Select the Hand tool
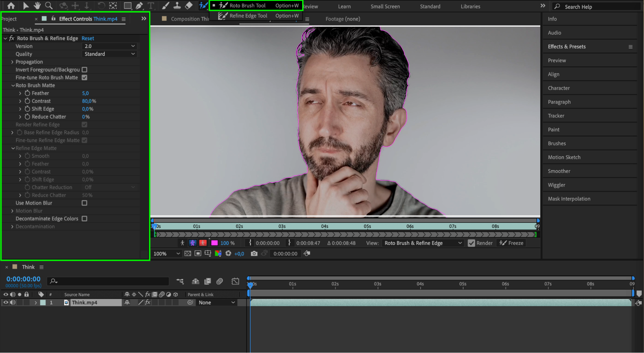The image size is (644, 353). point(37,5)
